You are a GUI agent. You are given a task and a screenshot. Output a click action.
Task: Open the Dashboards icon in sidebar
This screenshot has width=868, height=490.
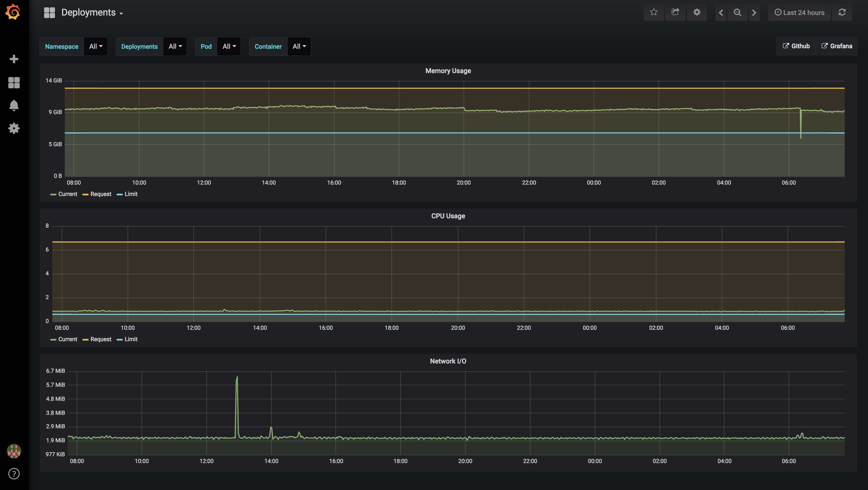14,82
